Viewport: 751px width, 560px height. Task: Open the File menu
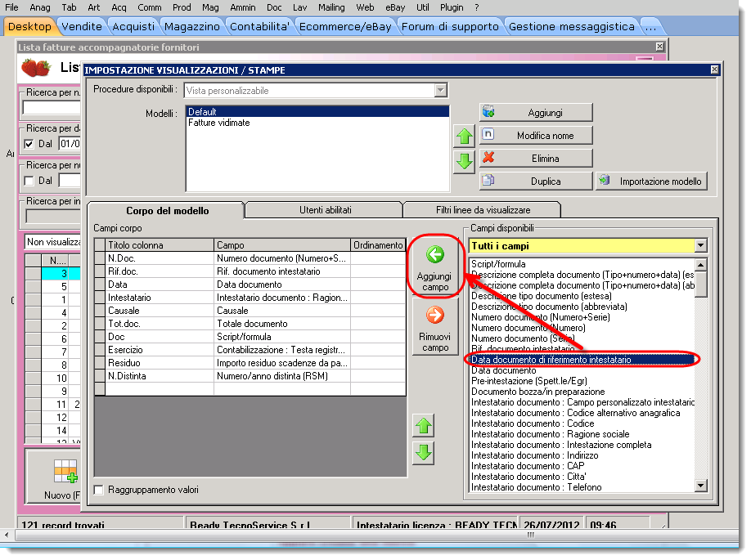coord(11,7)
